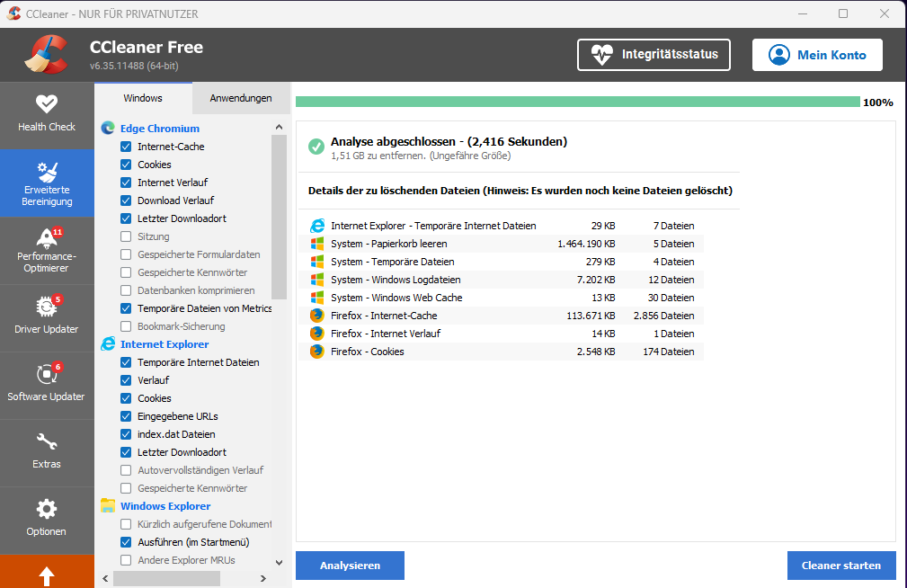Image resolution: width=907 pixels, height=588 pixels.
Task: Uncheck Edge Chromium Internet-Cache
Action: 126,147
